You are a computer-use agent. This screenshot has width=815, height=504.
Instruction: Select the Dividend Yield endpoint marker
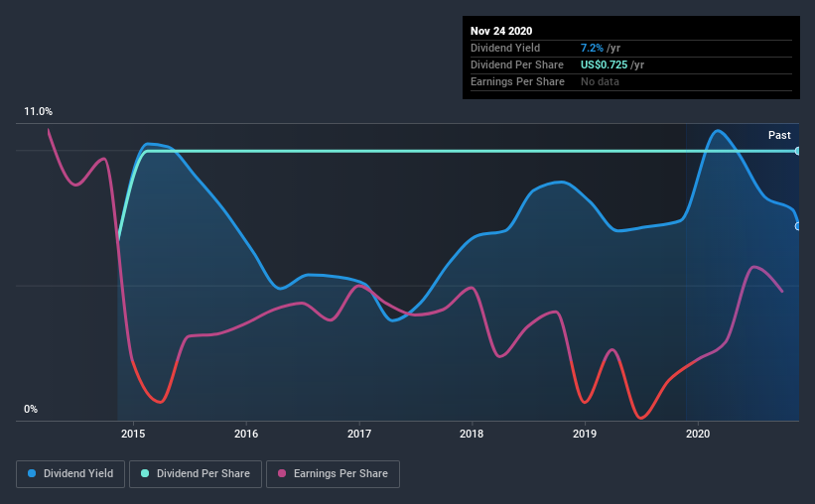click(x=798, y=226)
